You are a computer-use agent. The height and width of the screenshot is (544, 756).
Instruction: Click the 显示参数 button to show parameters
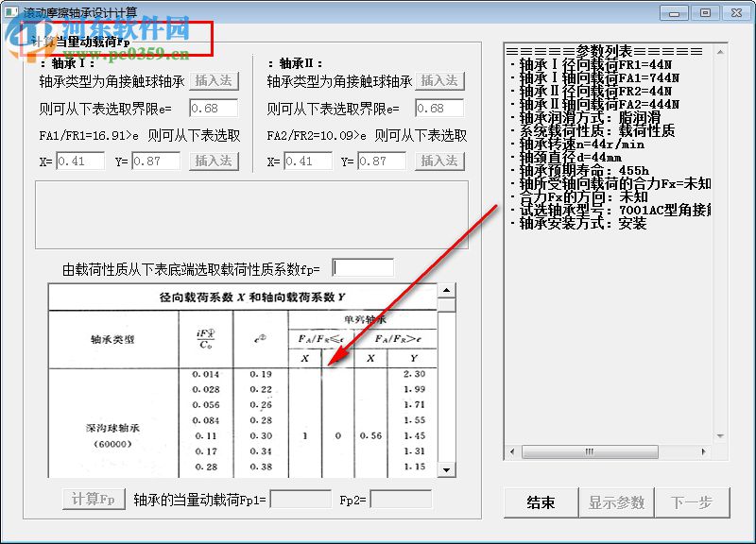click(617, 502)
